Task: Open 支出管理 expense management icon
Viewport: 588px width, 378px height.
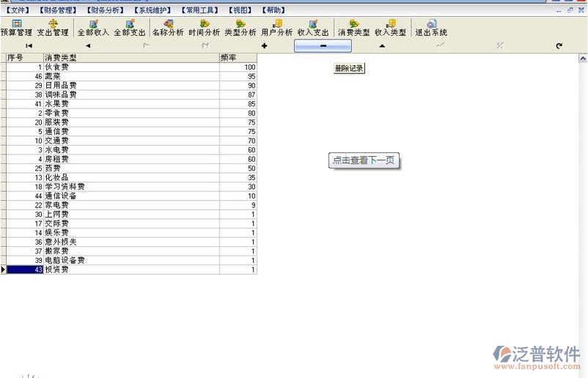Action: tap(53, 29)
